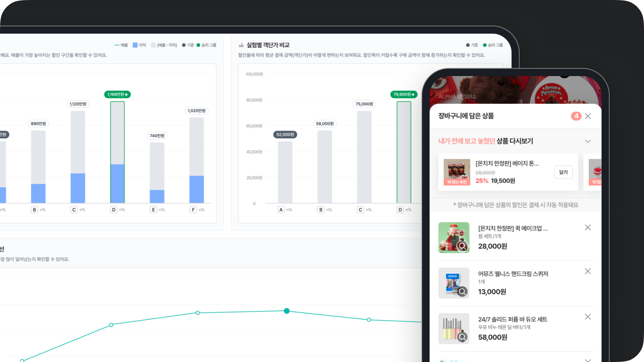The height and width of the screenshot is (362, 644).
Task: Select group C label in 객단가 chart
Action: [360, 210]
